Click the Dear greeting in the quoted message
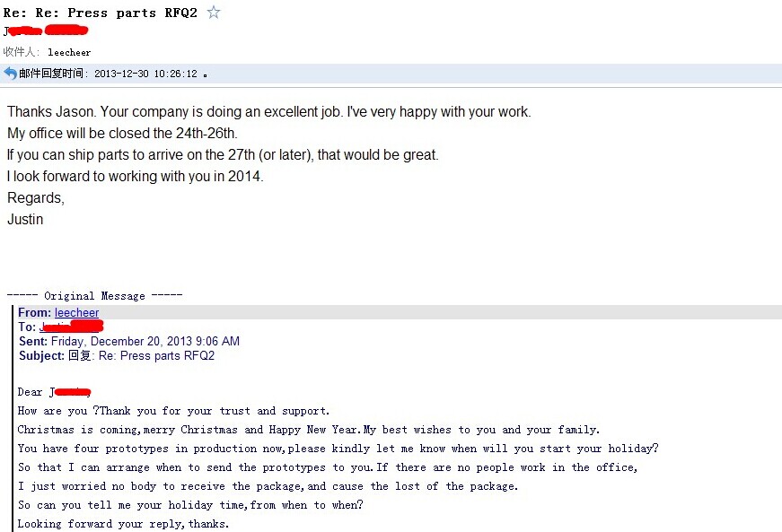The height and width of the screenshot is (532, 782). 55,392
